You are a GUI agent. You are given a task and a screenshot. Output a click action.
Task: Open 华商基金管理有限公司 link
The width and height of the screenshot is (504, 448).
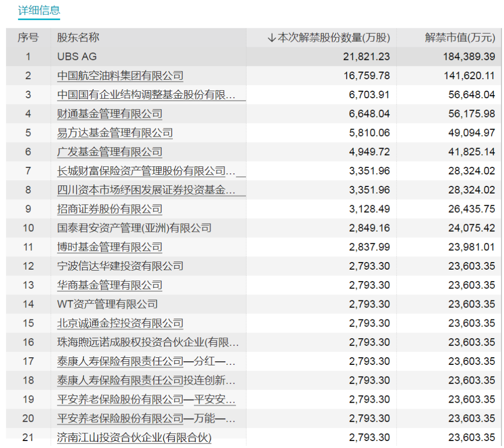pos(109,285)
